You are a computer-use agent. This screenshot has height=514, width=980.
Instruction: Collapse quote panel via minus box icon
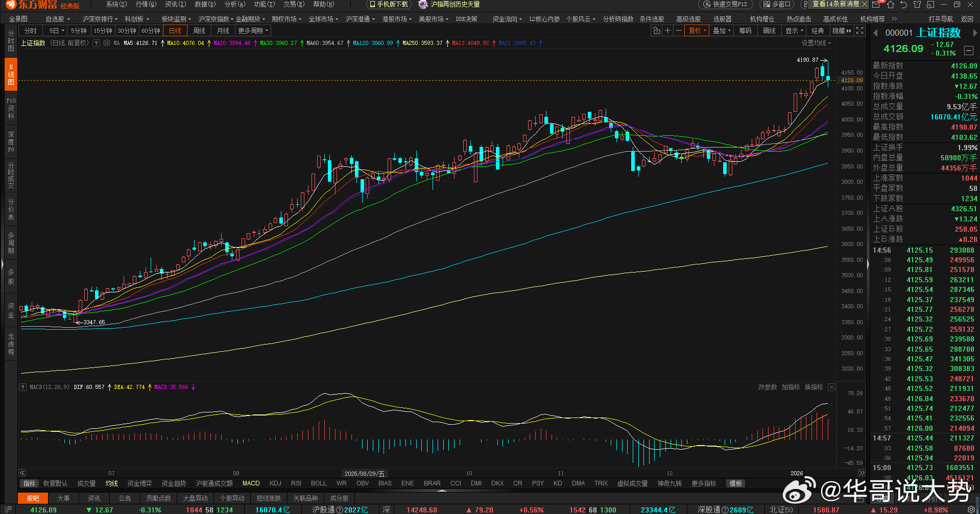pos(969,51)
